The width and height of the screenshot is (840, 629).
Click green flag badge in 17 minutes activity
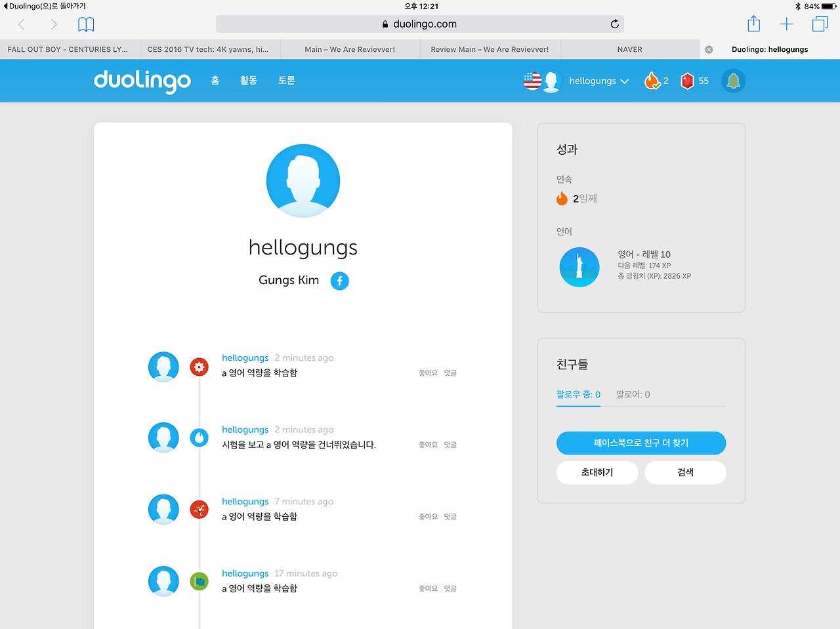click(199, 581)
